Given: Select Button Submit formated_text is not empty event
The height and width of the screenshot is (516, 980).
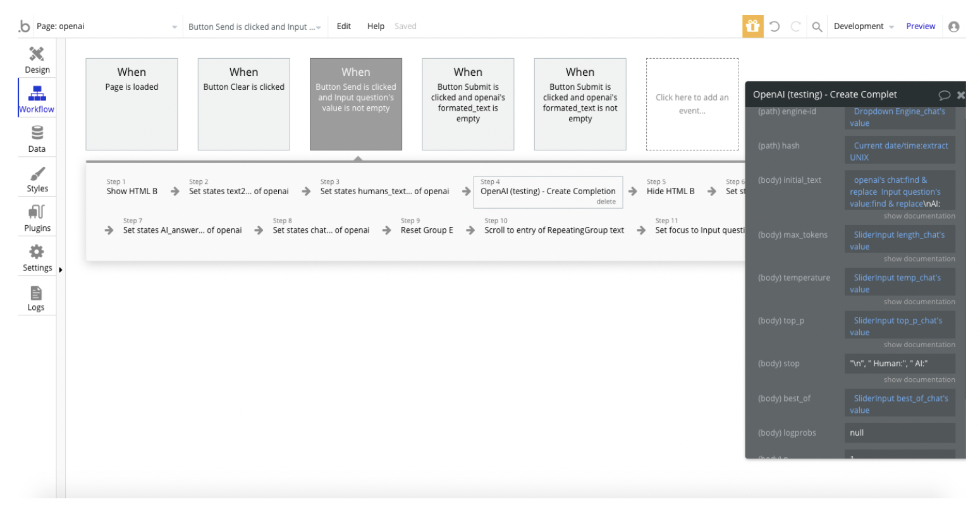Looking at the screenshot, I should tap(580, 104).
